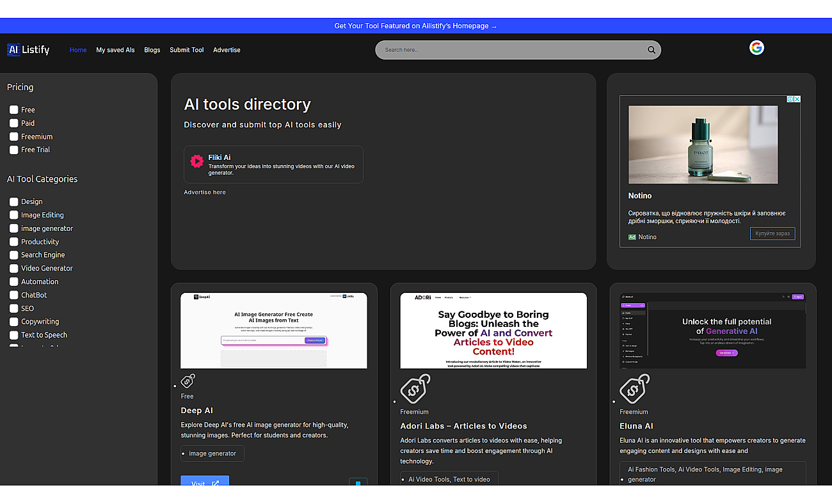Viewport: 832px width, 504px height.
Task: Open the Eluna AI title link
Action: point(636,426)
